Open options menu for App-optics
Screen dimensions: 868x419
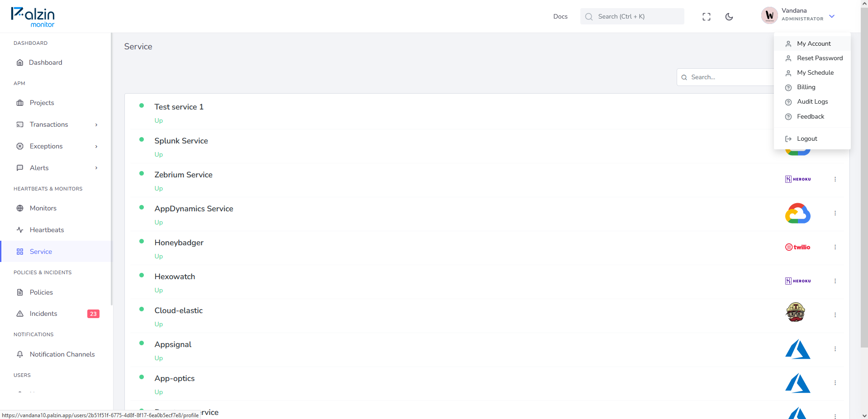point(835,383)
